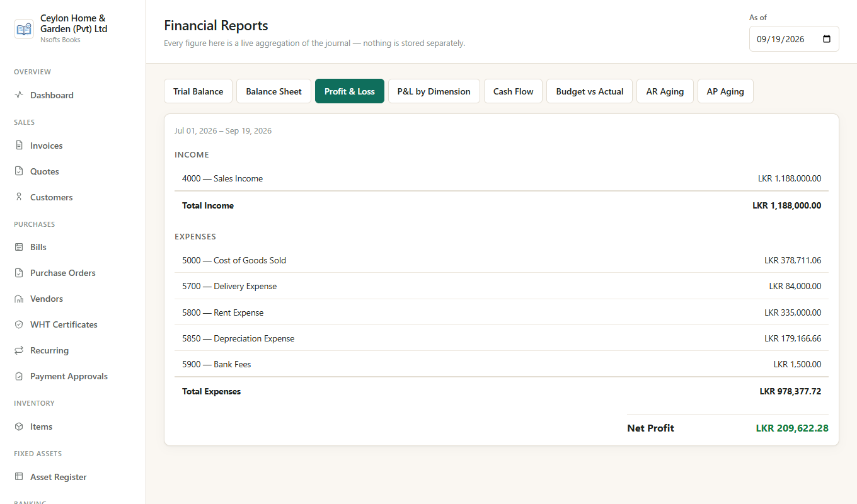Click the Invoices document icon
Image resolution: width=857 pixels, height=504 pixels.
click(x=19, y=146)
